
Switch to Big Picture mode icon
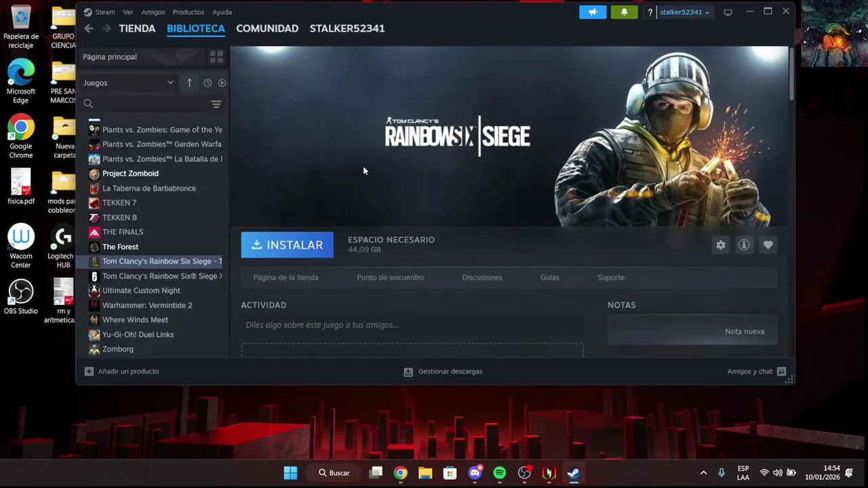728,12
